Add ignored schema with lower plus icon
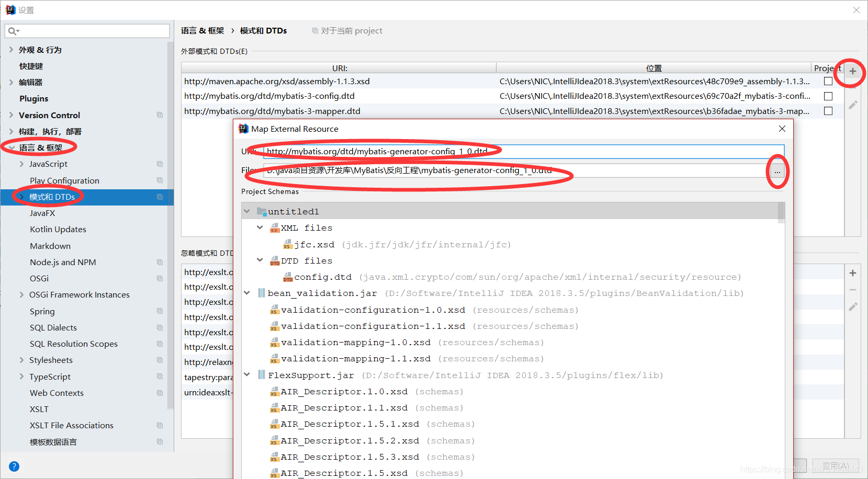Screen dimensions: 868x479 tap(853, 273)
